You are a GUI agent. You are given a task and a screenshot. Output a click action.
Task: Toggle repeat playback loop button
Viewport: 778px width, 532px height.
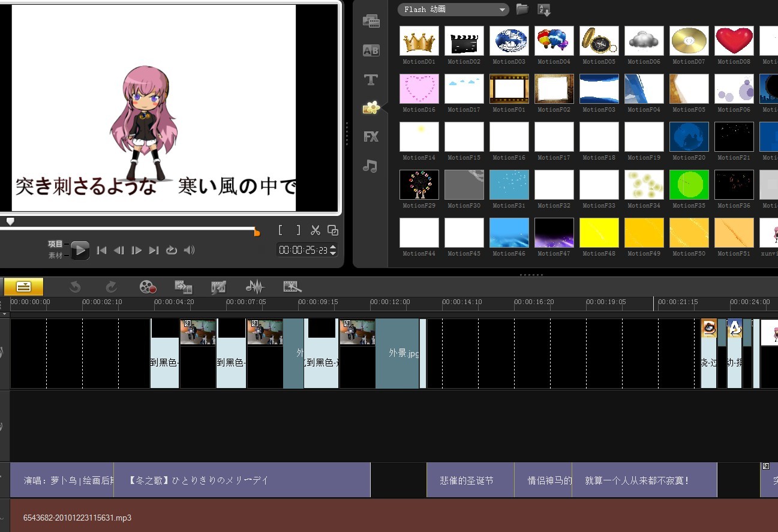click(x=172, y=250)
